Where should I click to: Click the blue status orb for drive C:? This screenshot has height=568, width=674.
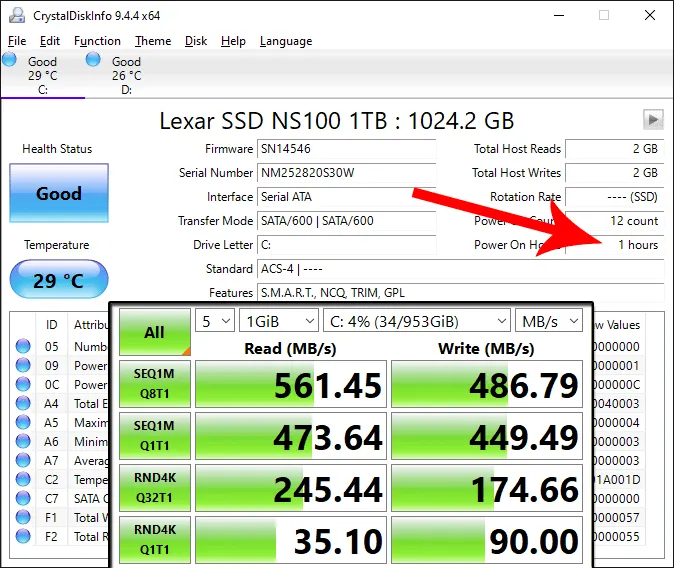pos(9,60)
